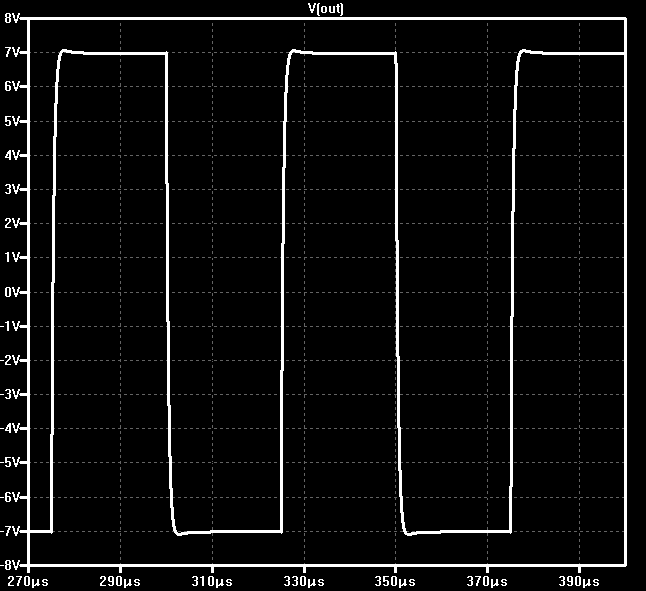This screenshot has height=591, width=646.
Task: Click the 2V vertical axis label
Action: tap(11, 224)
